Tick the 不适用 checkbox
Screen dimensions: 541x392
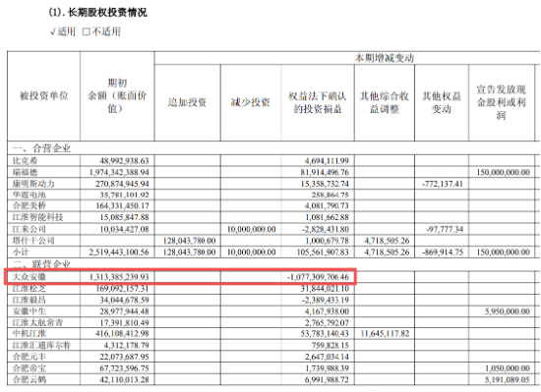(x=86, y=32)
